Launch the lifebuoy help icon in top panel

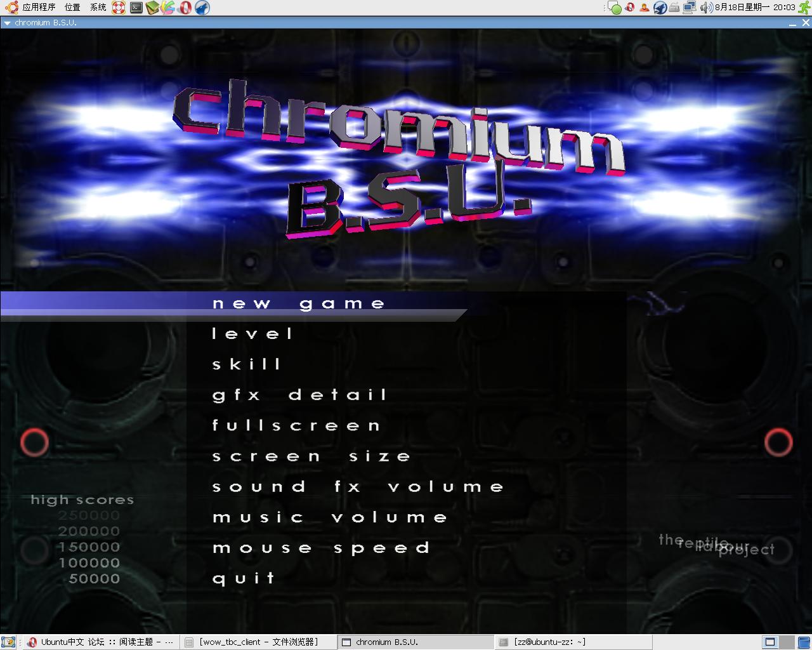point(119,8)
